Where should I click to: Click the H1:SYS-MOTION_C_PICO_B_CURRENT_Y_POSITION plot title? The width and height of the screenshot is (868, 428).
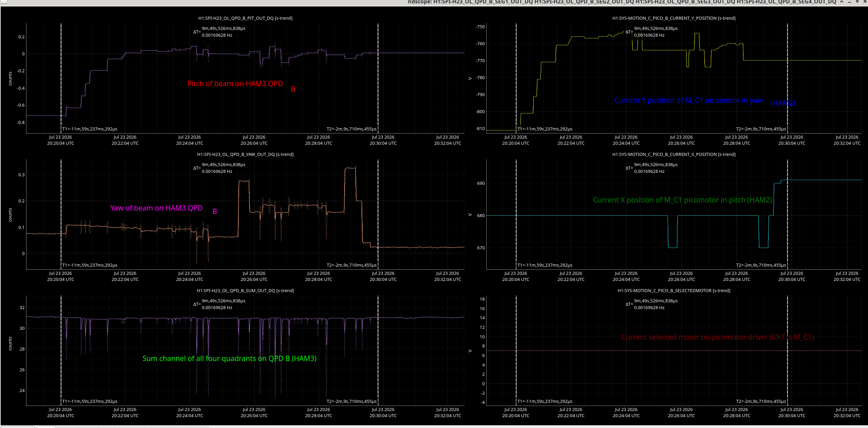pyautogui.click(x=674, y=18)
